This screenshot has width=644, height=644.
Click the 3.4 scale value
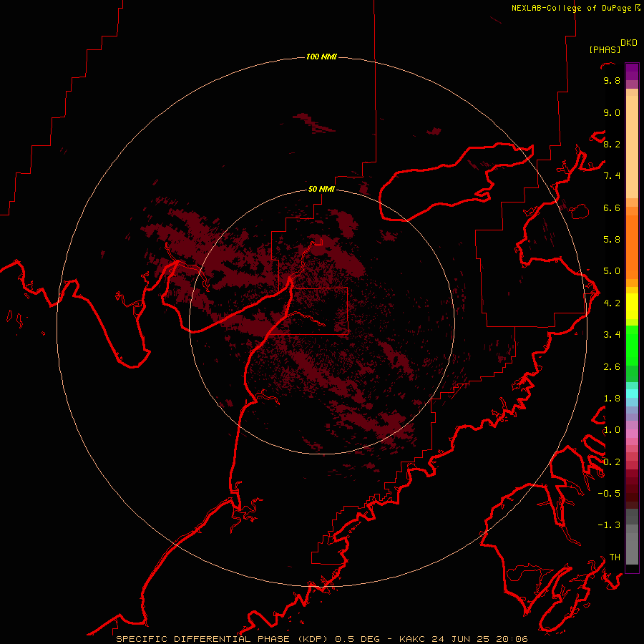point(612,335)
